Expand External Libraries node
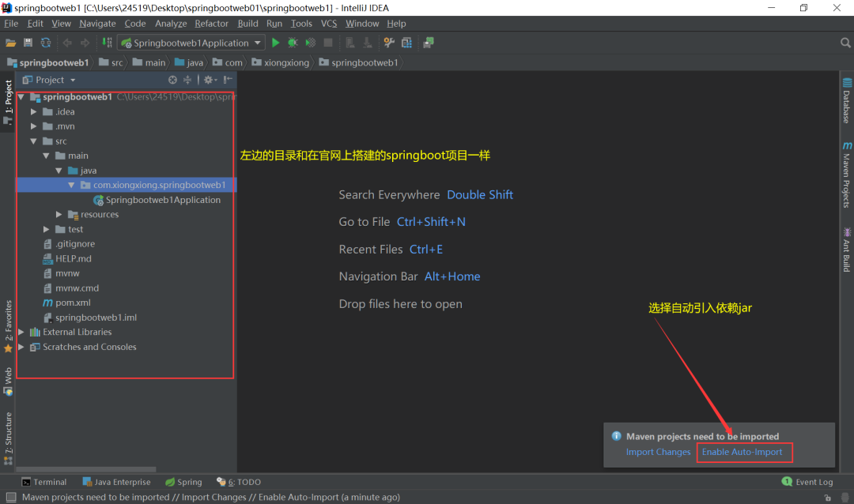 point(21,332)
